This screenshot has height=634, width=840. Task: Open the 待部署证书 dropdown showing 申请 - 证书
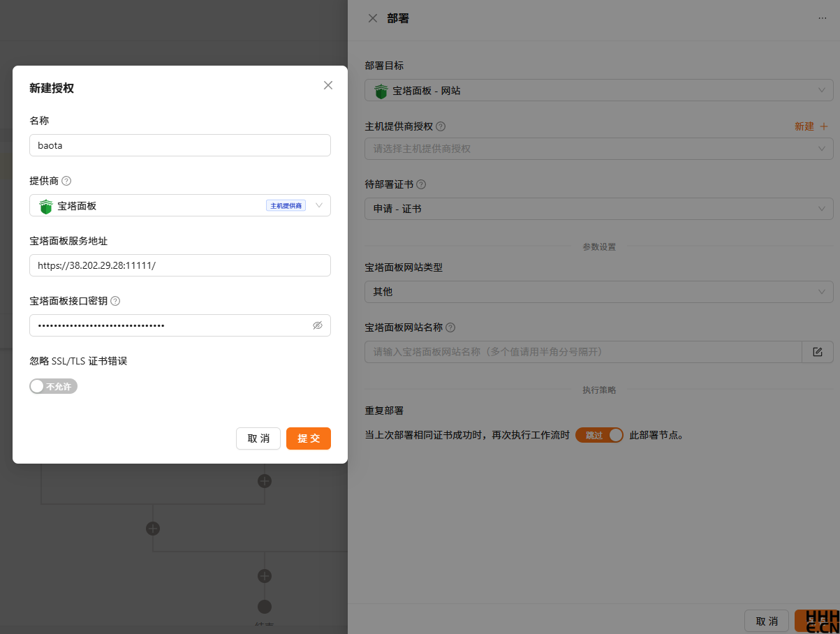point(599,209)
